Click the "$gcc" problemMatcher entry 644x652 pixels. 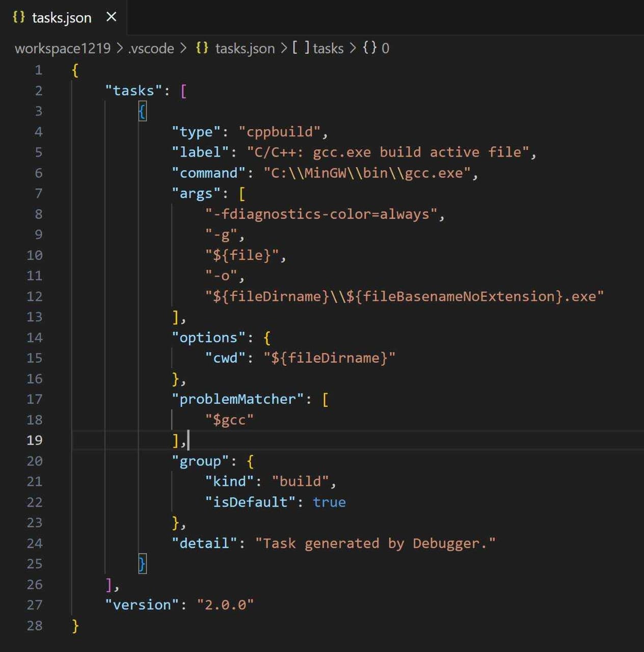click(x=229, y=420)
